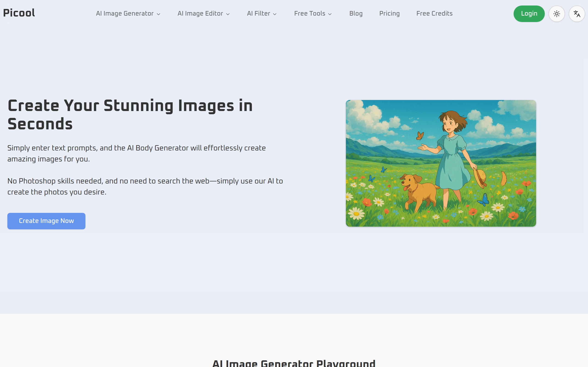The image size is (588, 367).
Task: Expand the chevron after AI Filter
Action: 275,14
